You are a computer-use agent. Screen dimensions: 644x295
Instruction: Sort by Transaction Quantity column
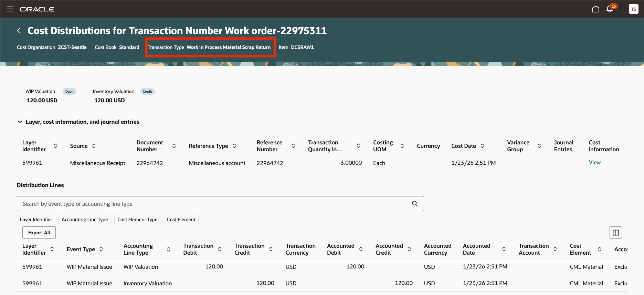coord(358,146)
